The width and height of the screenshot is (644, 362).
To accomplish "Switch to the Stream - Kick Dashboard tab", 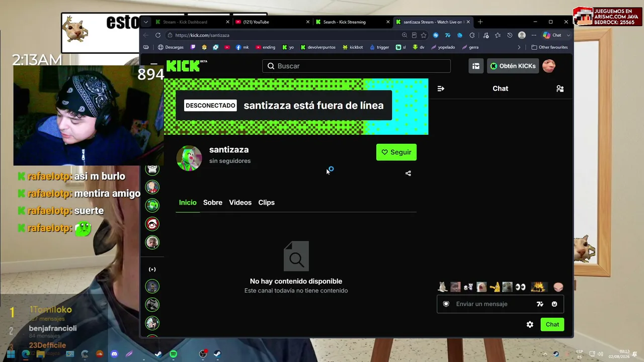I will (x=192, y=22).
